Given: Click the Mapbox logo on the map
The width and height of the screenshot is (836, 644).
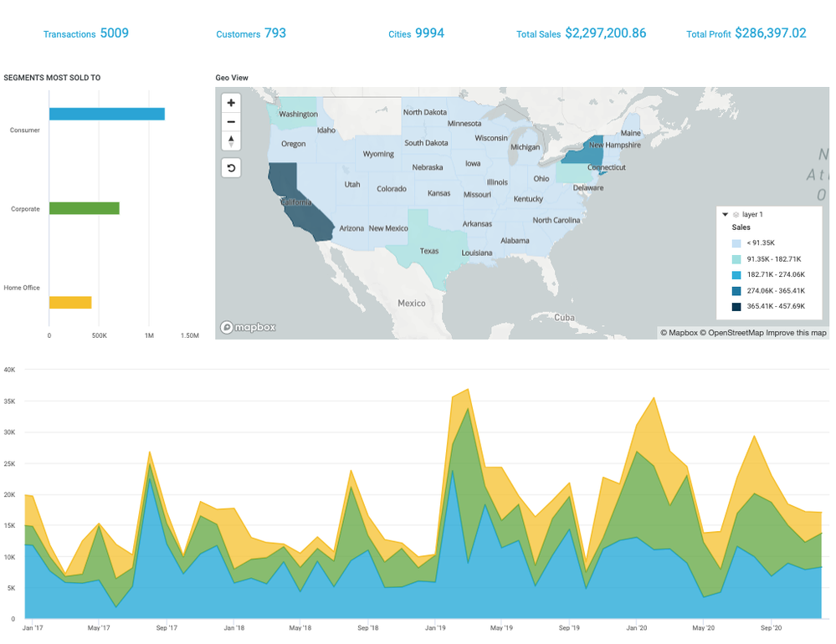Looking at the screenshot, I should (248, 328).
